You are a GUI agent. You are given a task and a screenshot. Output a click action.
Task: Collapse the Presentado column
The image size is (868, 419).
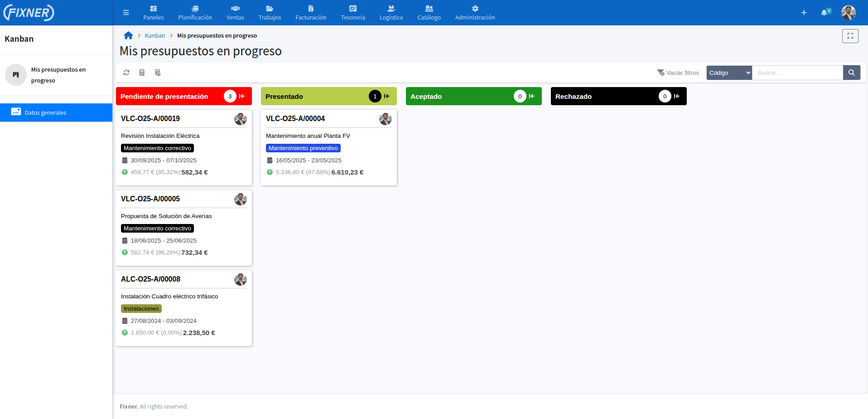pos(387,96)
